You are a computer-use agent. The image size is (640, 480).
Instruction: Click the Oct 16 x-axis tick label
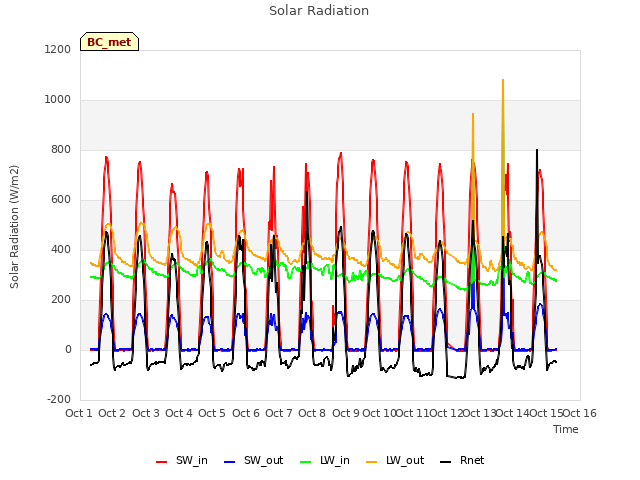click(x=580, y=413)
